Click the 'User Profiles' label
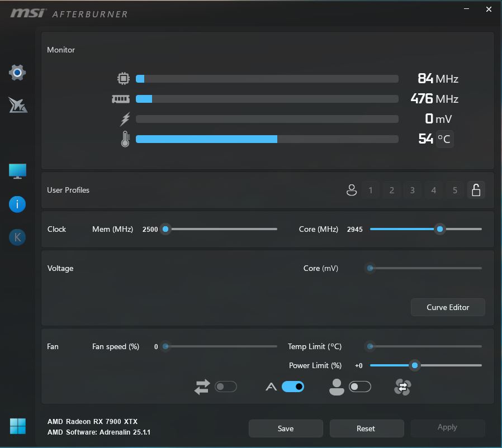This screenshot has height=448, width=502. [x=68, y=190]
